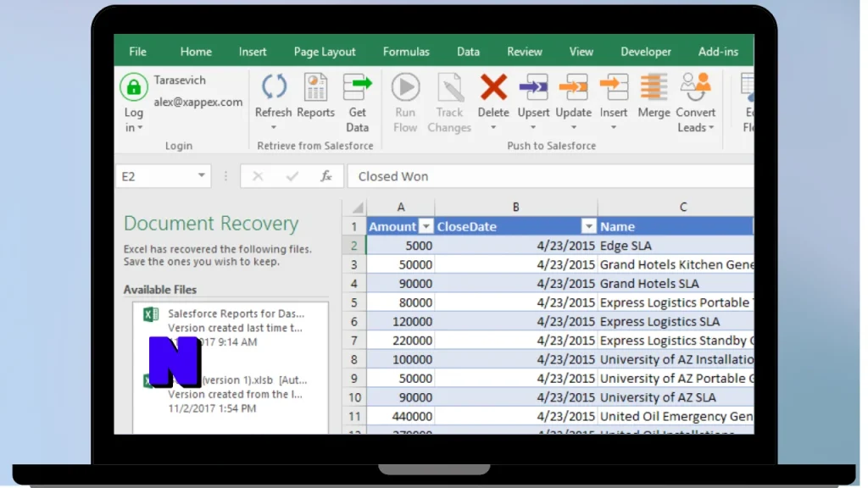The width and height of the screenshot is (868, 488).
Task: Open recovered file dated 11/2/2017 1:54 PM
Action: [231, 394]
